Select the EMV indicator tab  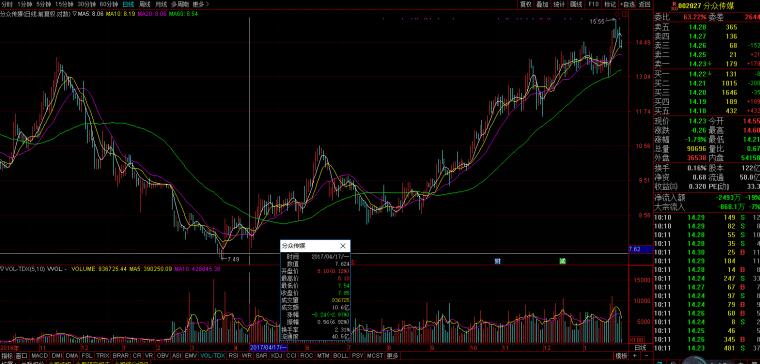pos(191,356)
